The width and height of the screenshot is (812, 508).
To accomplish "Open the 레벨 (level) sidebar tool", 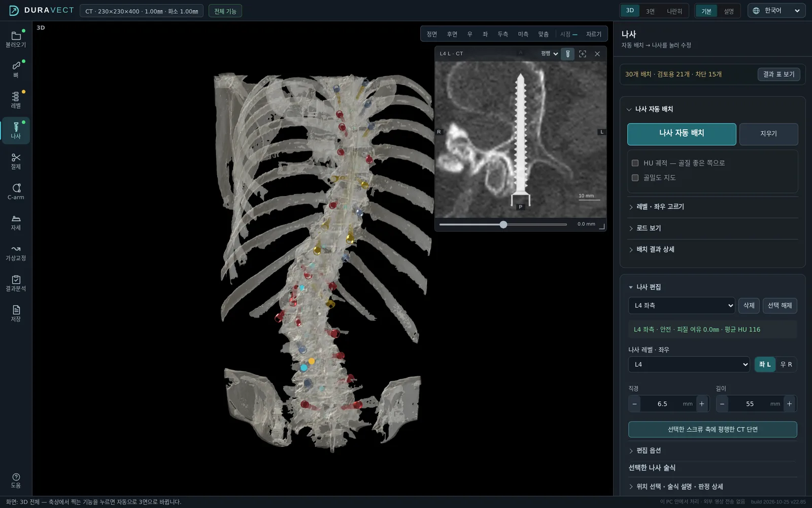I will 16,100.
